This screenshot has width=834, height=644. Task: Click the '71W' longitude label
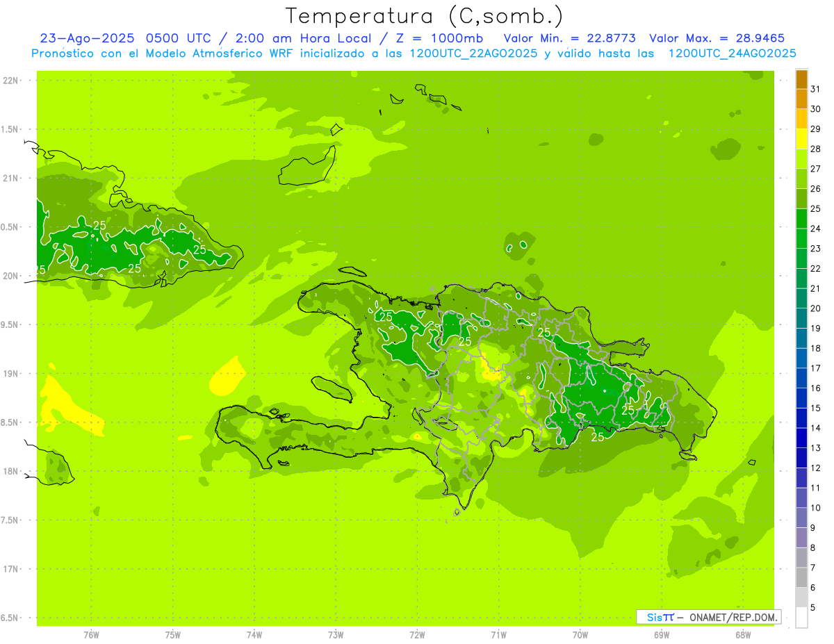498,634
